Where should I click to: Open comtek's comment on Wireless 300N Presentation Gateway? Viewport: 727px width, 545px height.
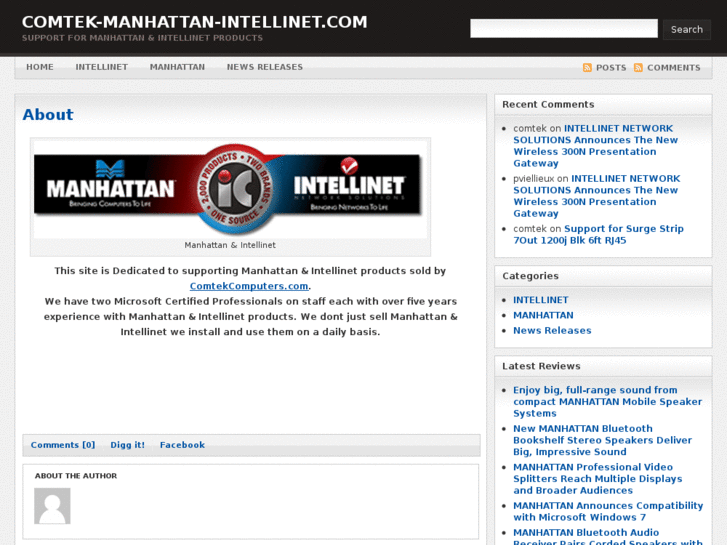coord(595,146)
